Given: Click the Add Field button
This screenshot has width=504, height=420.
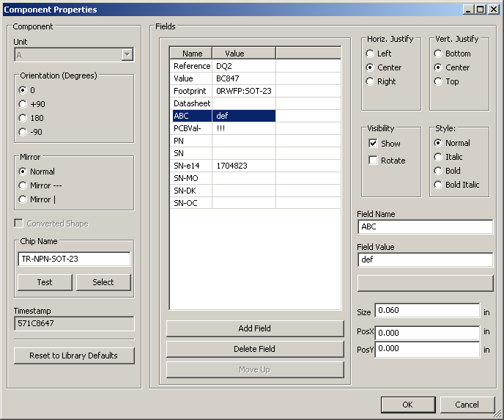Looking at the screenshot, I should coord(255,328).
